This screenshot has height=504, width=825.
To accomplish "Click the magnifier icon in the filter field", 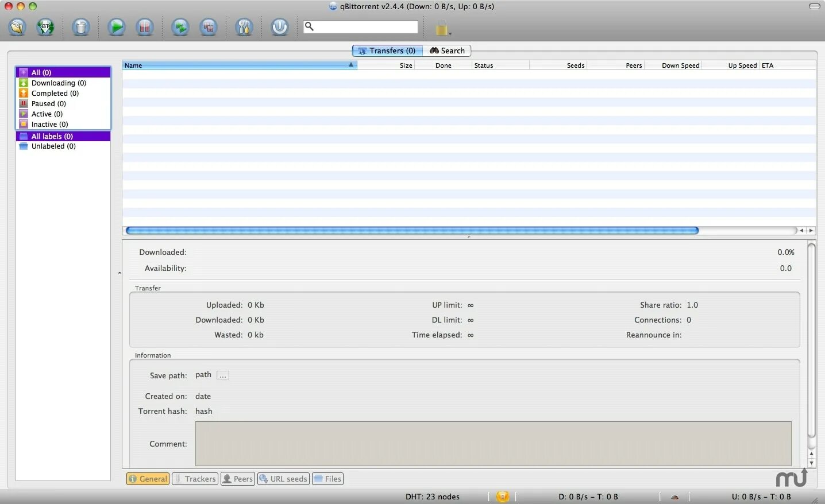I will point(309,26).
